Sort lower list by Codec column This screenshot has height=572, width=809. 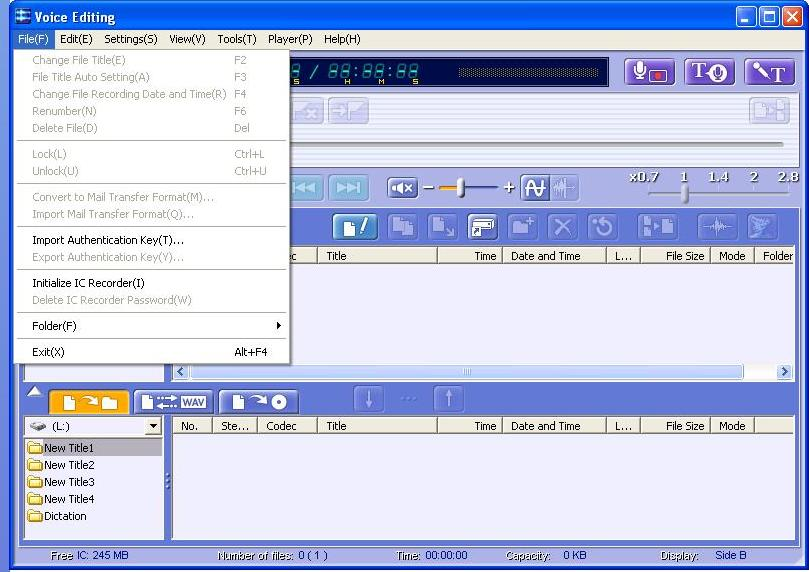click(286, 426)
